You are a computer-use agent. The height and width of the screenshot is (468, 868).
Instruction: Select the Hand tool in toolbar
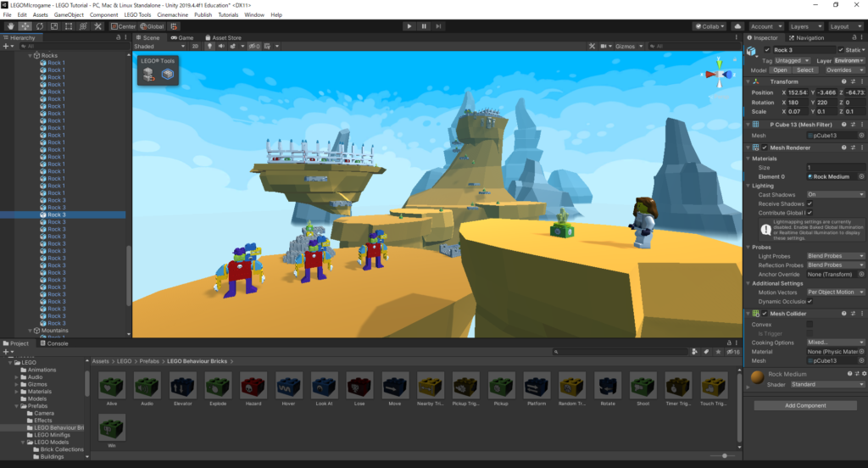click(x=10, y=26)
